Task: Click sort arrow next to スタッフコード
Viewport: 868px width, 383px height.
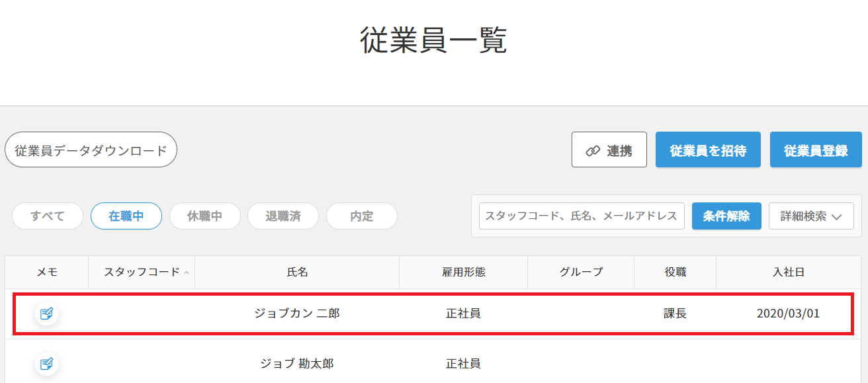Action: coord(187,273)
